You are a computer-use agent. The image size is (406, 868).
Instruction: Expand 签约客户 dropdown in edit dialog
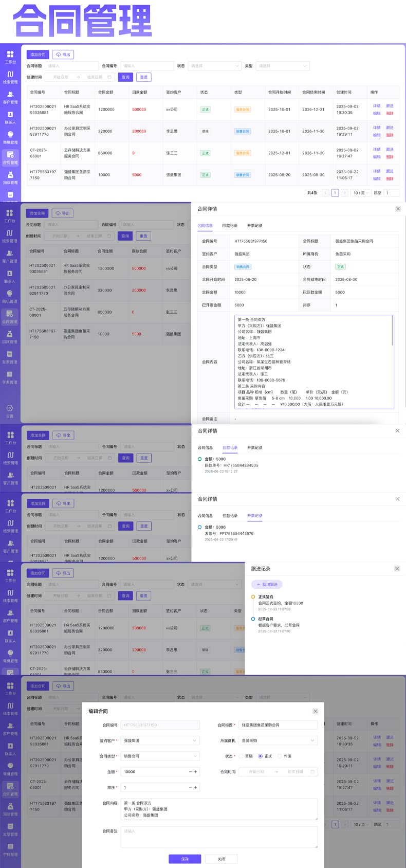point(160,740)
